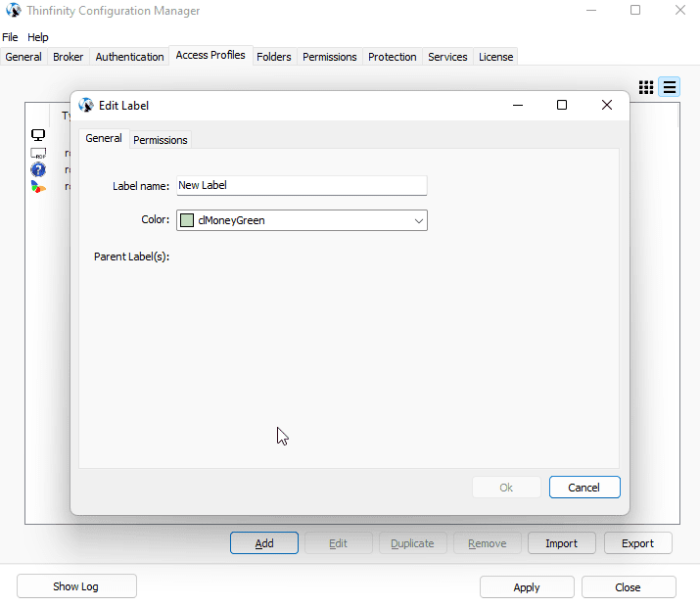The width and height of the screenshot is (700, 607).
Task: Select the blue question mark profile icon
Action: click(x=38, y=169)
